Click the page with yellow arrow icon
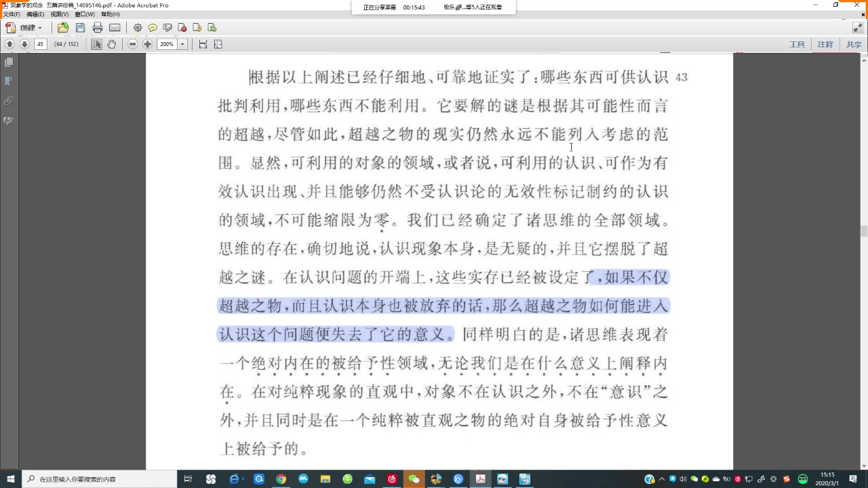 point(197,28)
